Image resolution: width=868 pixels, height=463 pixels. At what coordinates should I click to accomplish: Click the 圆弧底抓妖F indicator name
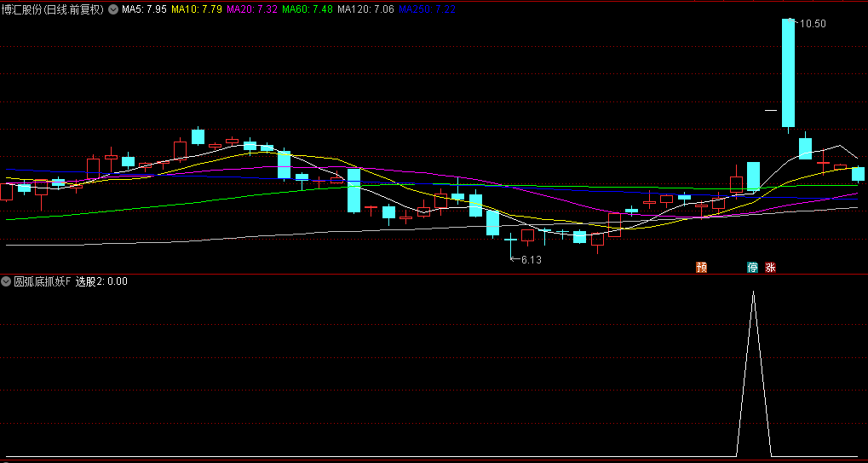[x=43, y=281]
